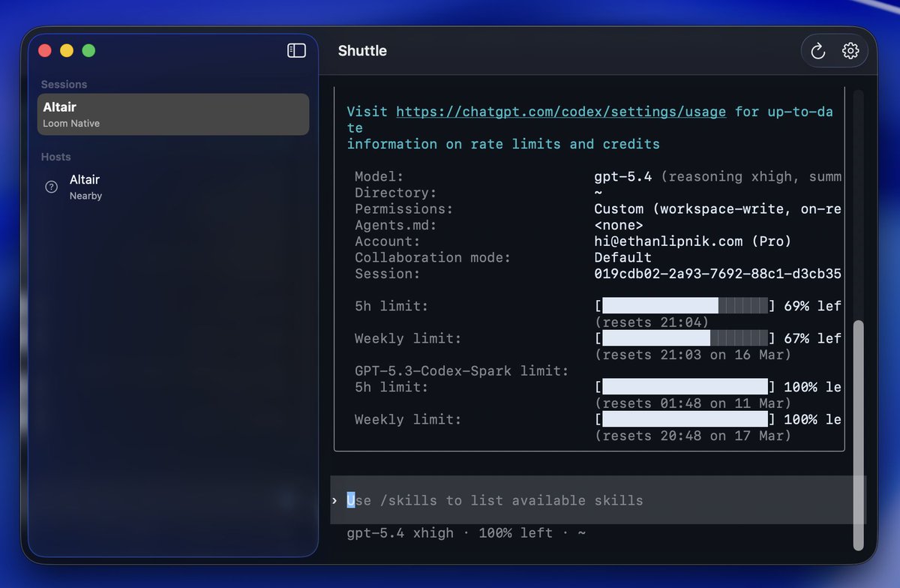Click the Agents.md <none> value
900x588 pixels.
pos(619,225)
